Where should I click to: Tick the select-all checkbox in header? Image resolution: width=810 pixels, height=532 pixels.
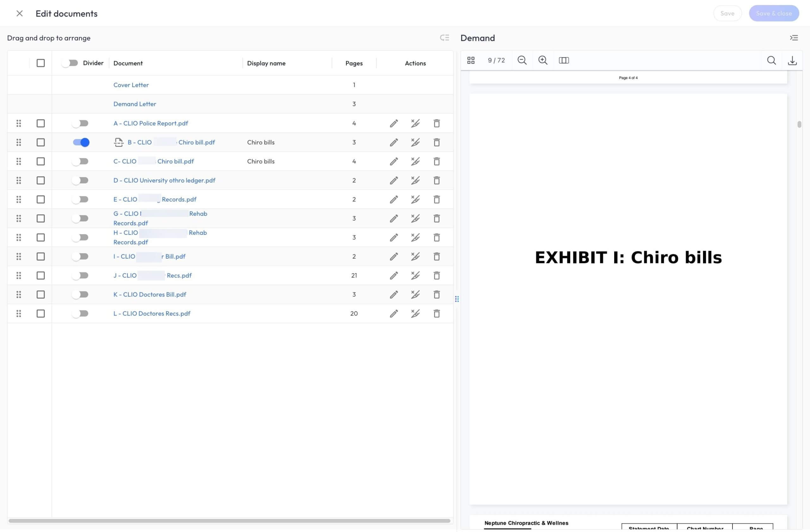(x=40, y=63)
